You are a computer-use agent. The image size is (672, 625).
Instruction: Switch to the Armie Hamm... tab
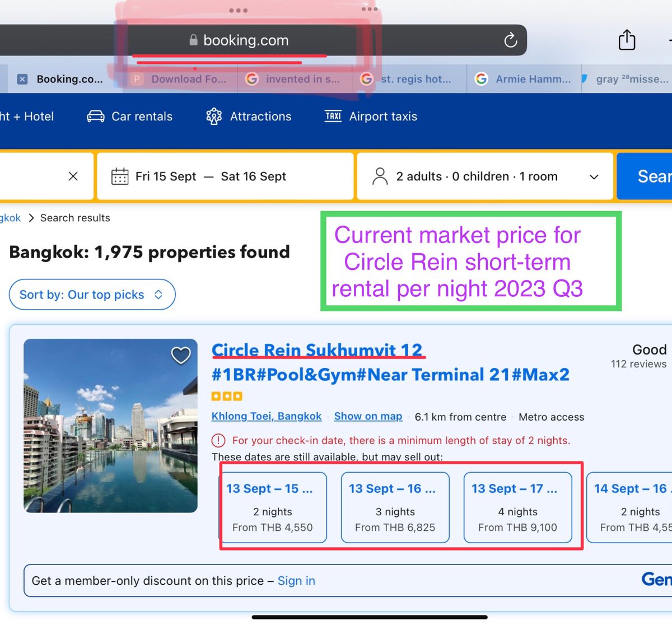pyautogui.click(x=524, y=79)
